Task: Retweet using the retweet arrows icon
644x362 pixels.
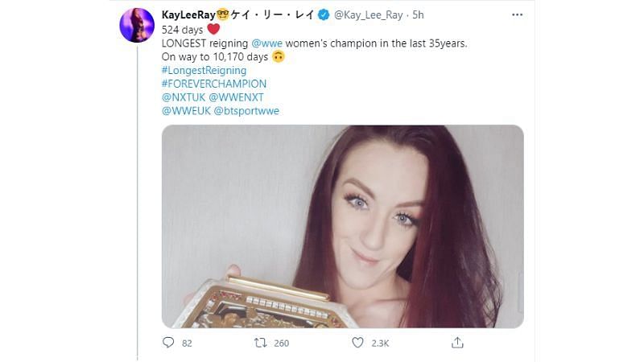Action: tap(260, 343)
